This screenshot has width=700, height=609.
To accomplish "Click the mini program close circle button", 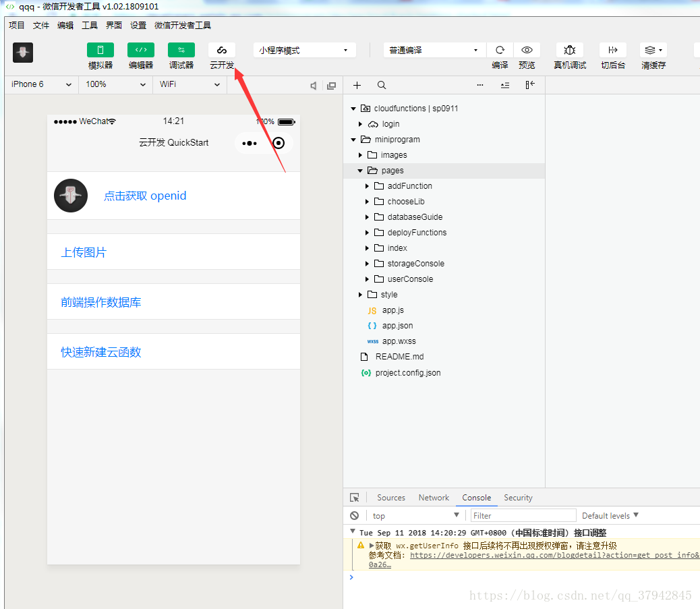I will [279, 143].
